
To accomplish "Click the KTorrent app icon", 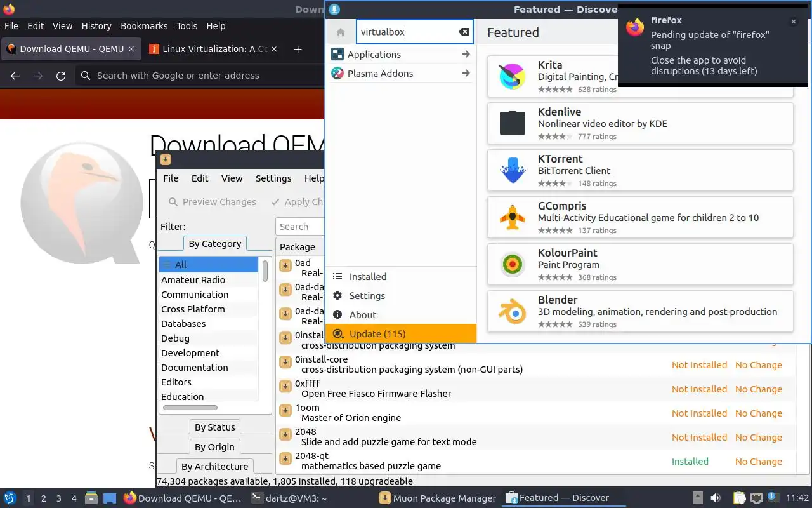I will click(x=512, y=170).
